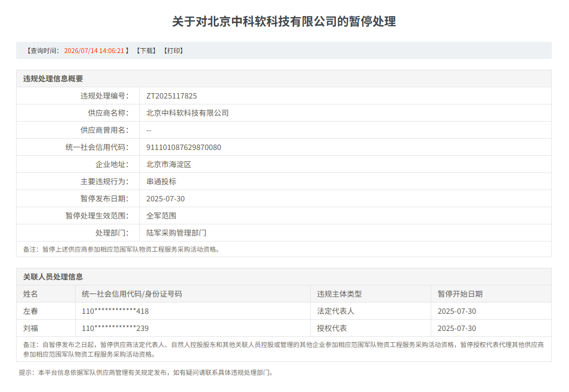The image size is (569, 392).
Task: Click the label 企业地址
Action: pos(112,164)
